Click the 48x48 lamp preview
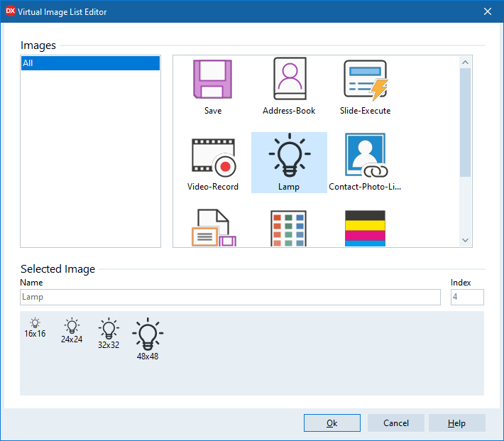504x441 pixels. 148,334
